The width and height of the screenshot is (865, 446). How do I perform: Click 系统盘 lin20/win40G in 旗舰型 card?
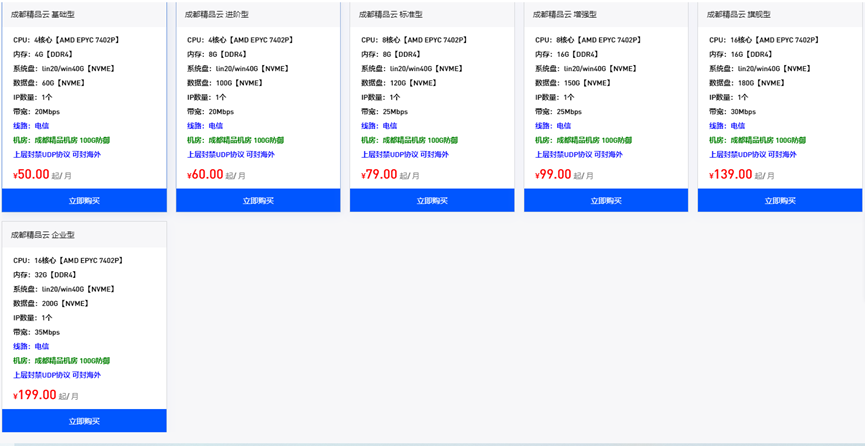pyautogui.click(x=760, y=68)
